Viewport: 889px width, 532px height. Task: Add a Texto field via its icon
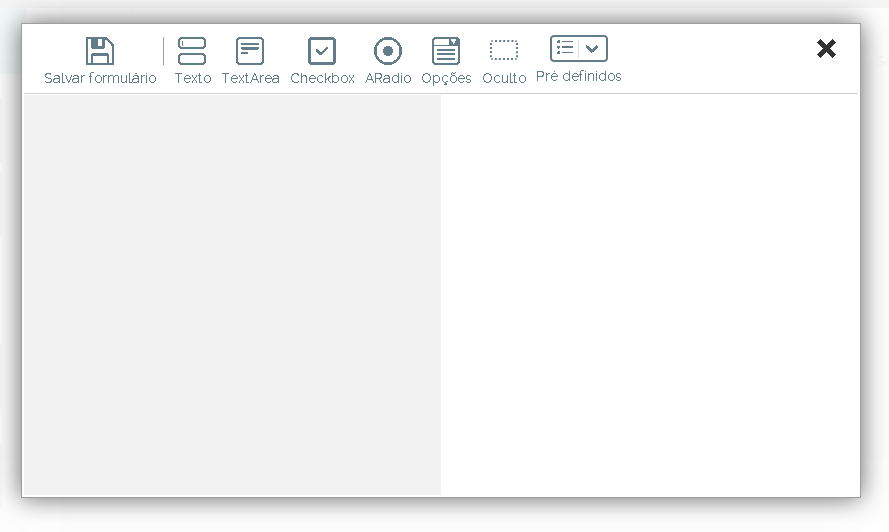pyautogui.click(x=192, y=51)
